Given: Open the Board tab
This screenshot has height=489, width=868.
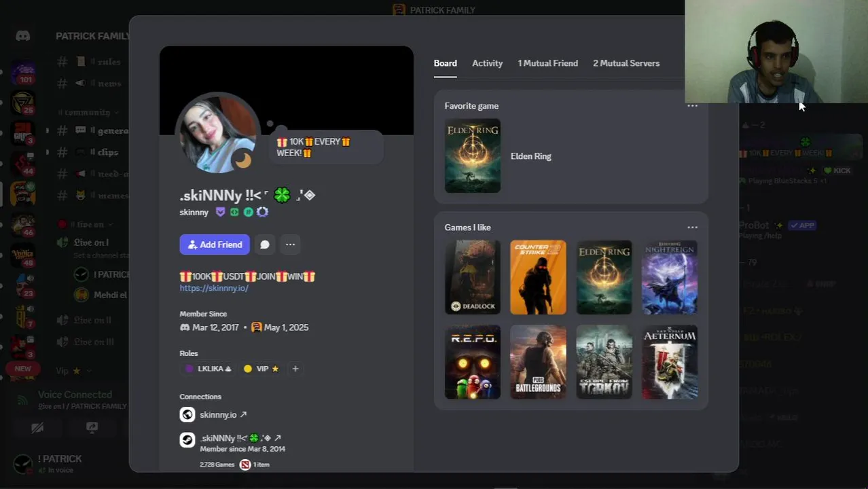Looking at the screenshot, I should (x=445, y=63).
